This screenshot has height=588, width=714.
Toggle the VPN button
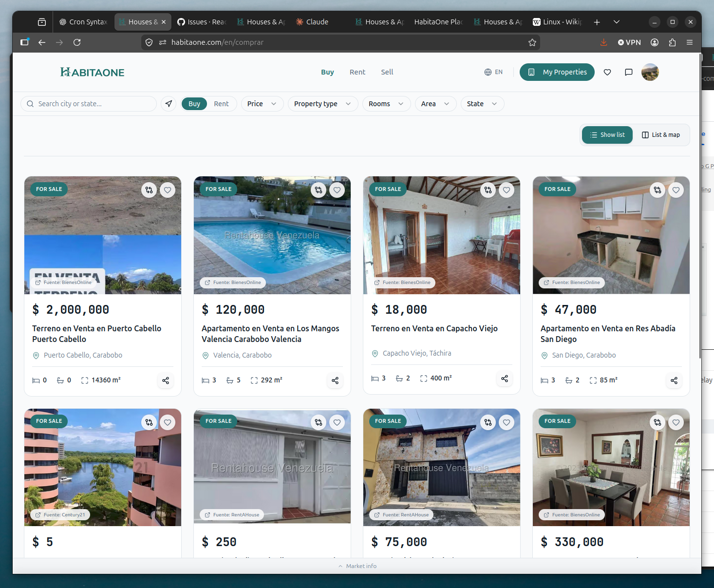[x=629, y=42]
